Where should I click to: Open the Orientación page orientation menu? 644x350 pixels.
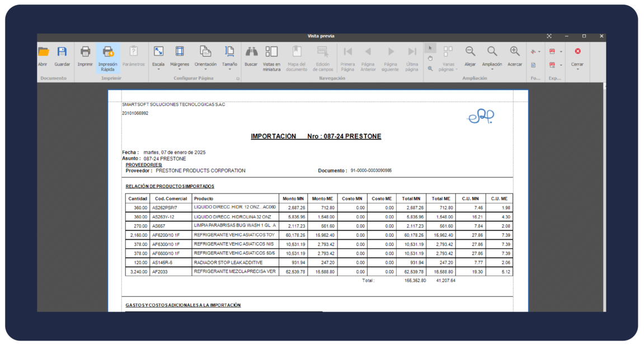pos(205,57)
